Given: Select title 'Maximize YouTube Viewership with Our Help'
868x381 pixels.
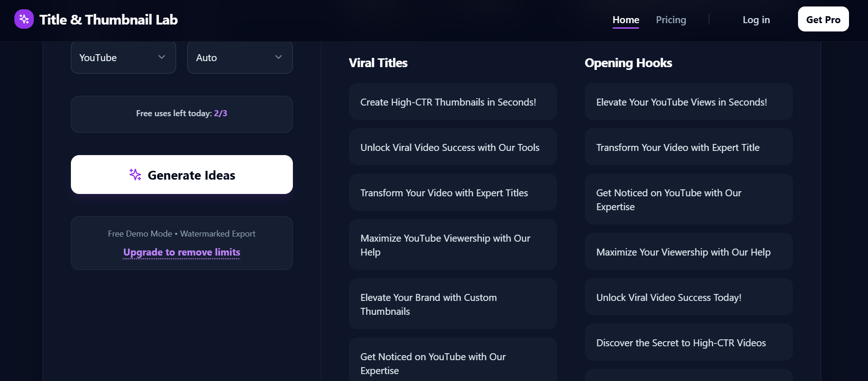Looking at the screenshot, I should [453, 245].
